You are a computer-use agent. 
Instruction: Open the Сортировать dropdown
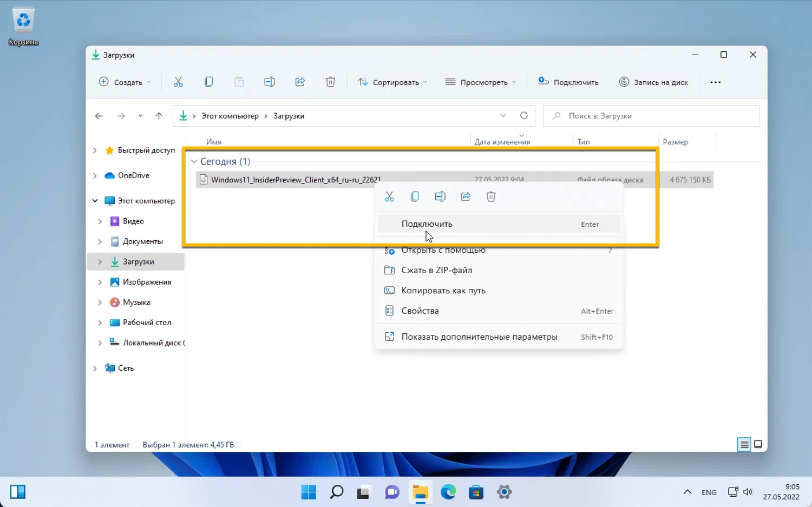point(392,82)
